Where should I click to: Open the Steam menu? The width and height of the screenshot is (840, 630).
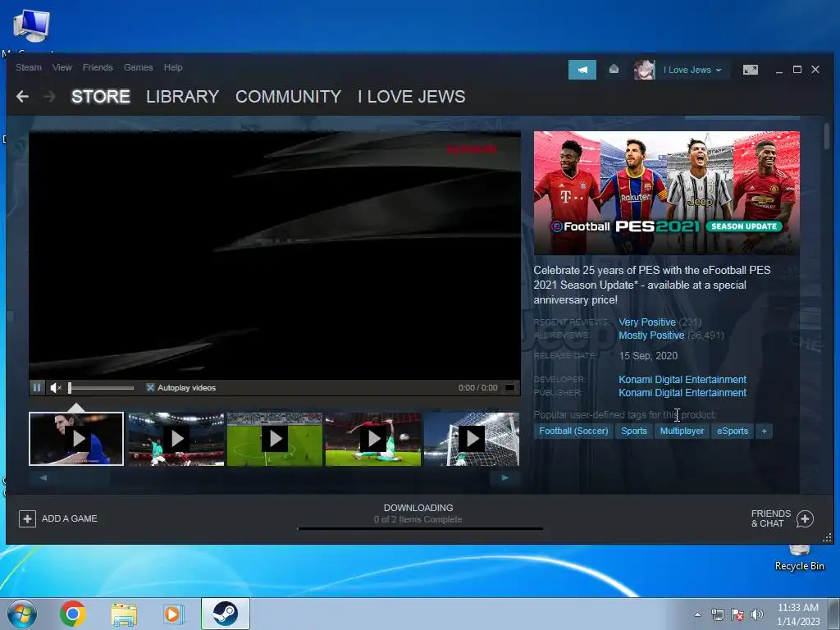point(29,67)
